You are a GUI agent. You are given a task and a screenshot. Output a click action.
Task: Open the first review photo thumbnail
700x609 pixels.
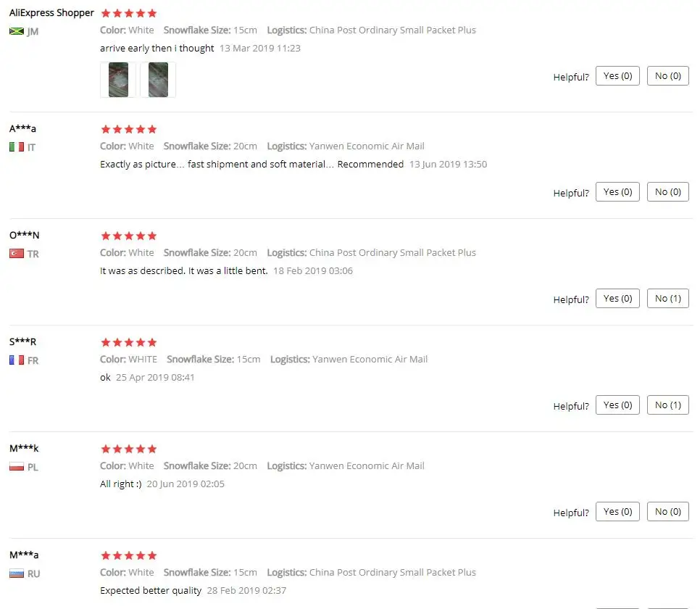118,80
